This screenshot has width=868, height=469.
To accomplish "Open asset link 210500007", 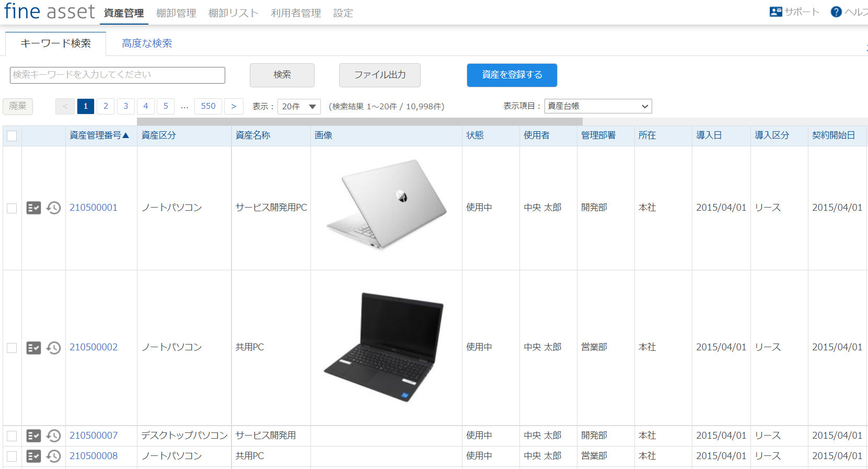I will 94,436.
